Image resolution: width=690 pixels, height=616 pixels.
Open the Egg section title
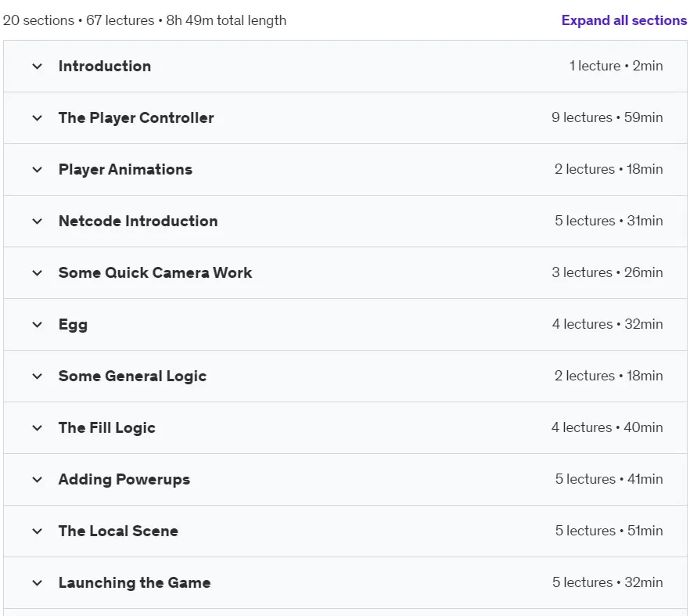coord(73,325)
